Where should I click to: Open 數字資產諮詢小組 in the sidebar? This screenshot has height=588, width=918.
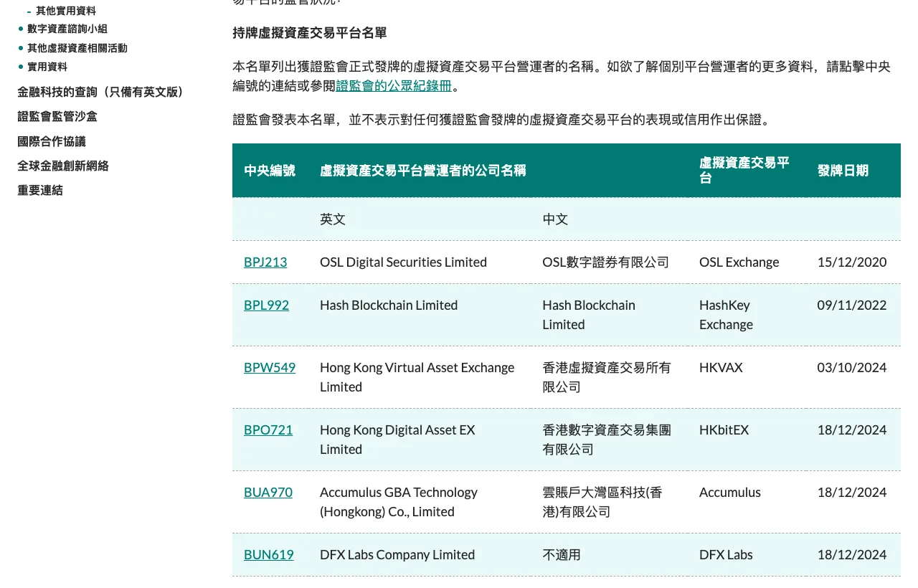[x=67, y=29]
